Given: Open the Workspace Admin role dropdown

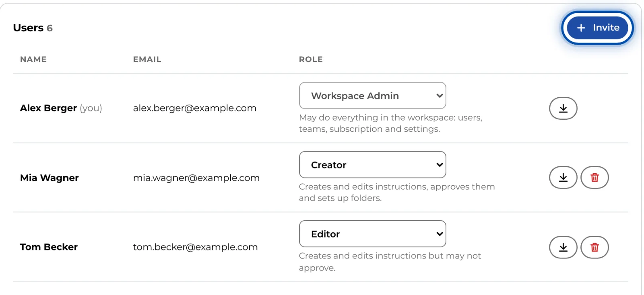Looking at the screenshot, I should pyautogui.click(x=372, y=96).
